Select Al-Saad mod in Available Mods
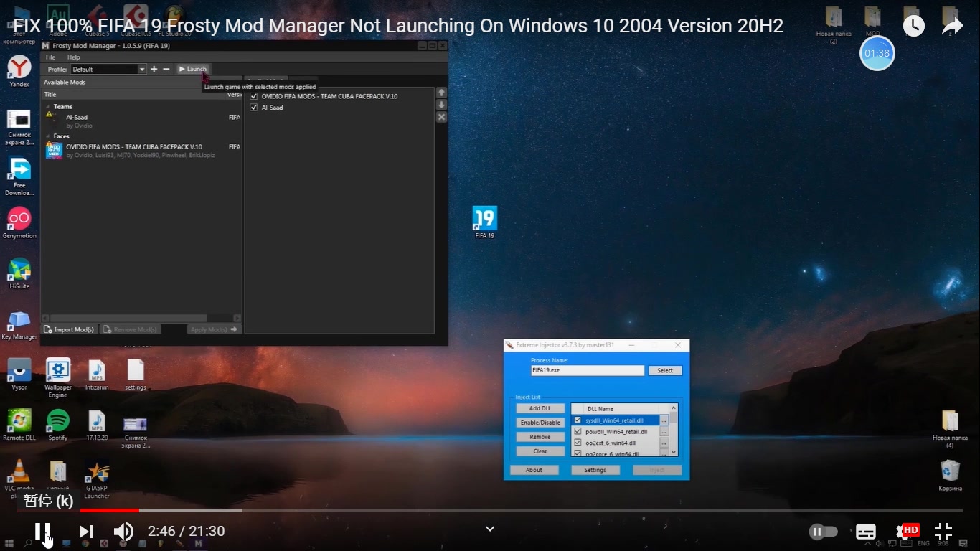 pyautogui.click(x=142, y=121)
